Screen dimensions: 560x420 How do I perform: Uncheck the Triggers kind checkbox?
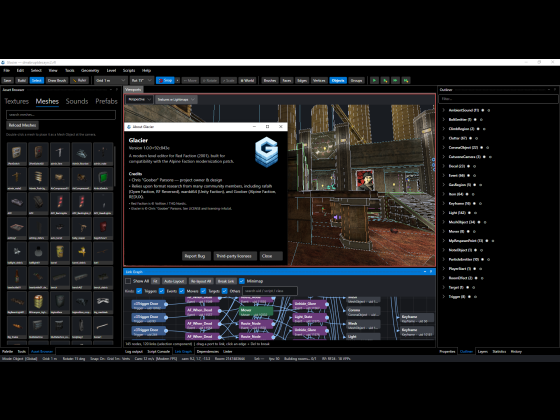(x=139, y=291)
